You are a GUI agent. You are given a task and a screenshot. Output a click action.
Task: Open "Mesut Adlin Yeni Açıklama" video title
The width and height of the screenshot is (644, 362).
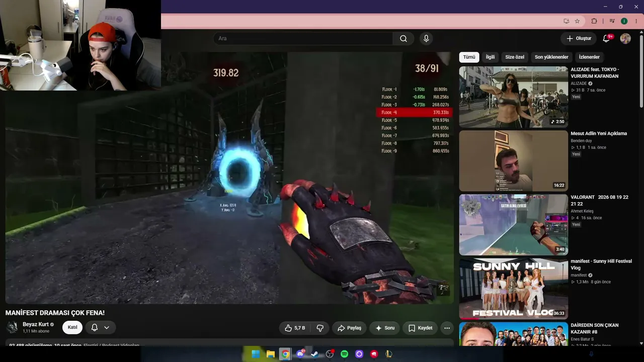pyautogui.click(x=599, y=134)
